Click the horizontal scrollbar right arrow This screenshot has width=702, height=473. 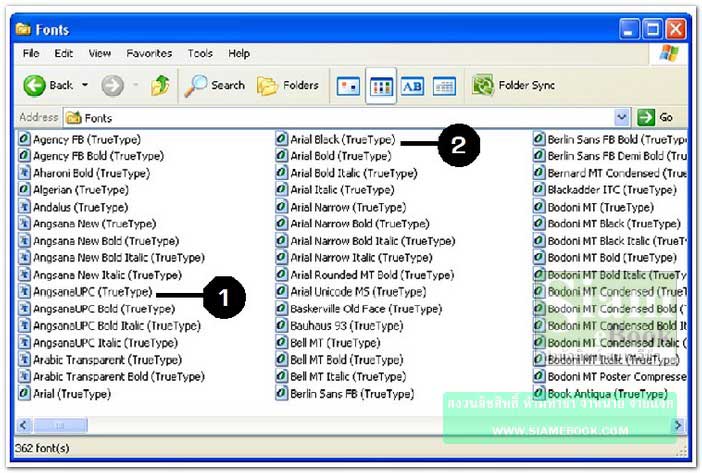click(678, 425)
